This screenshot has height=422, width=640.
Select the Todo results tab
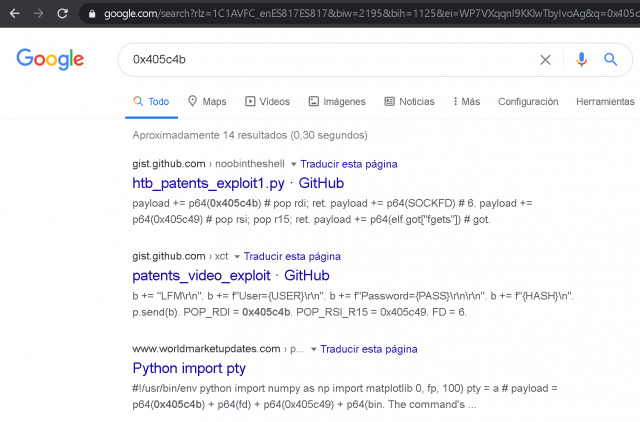pos(151,102)
